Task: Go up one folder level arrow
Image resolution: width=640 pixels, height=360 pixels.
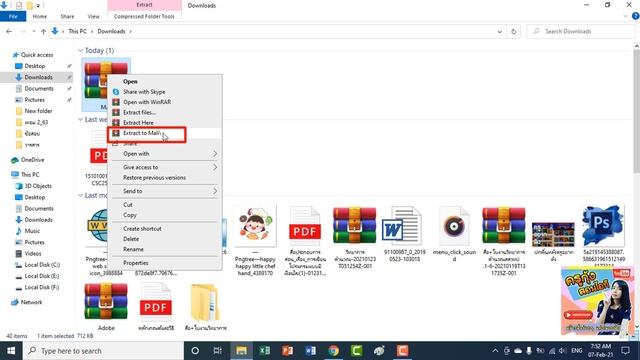Action: point(43,31)
